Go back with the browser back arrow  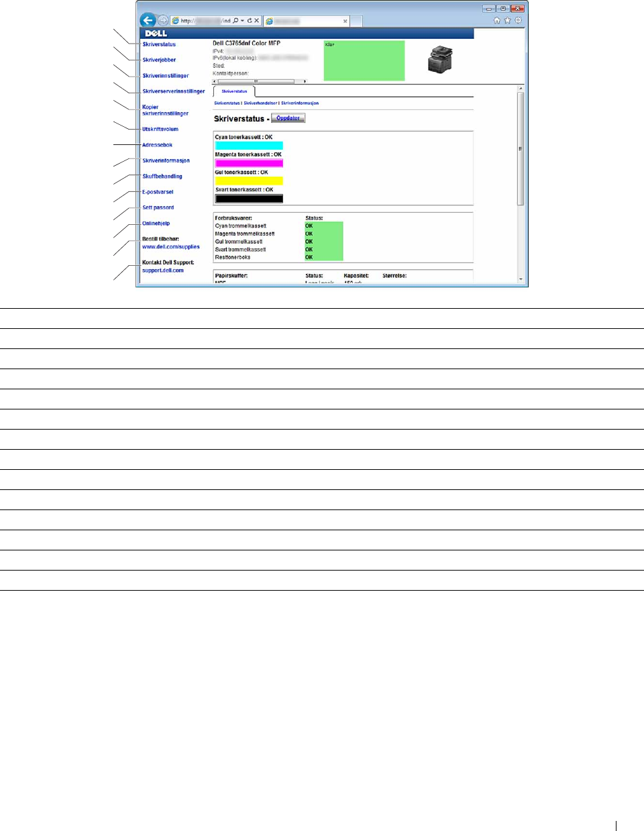coord(148,20)
